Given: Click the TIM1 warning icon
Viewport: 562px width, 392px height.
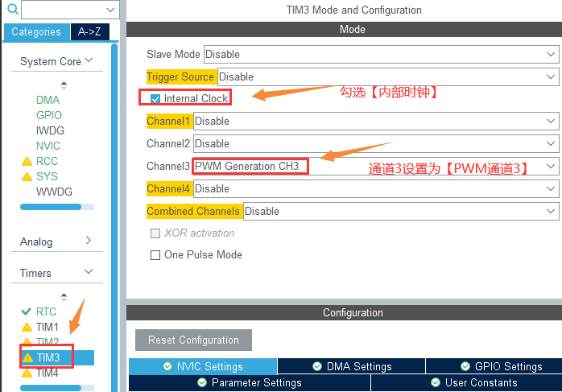Looking at the screenshot, I should 27,328.
